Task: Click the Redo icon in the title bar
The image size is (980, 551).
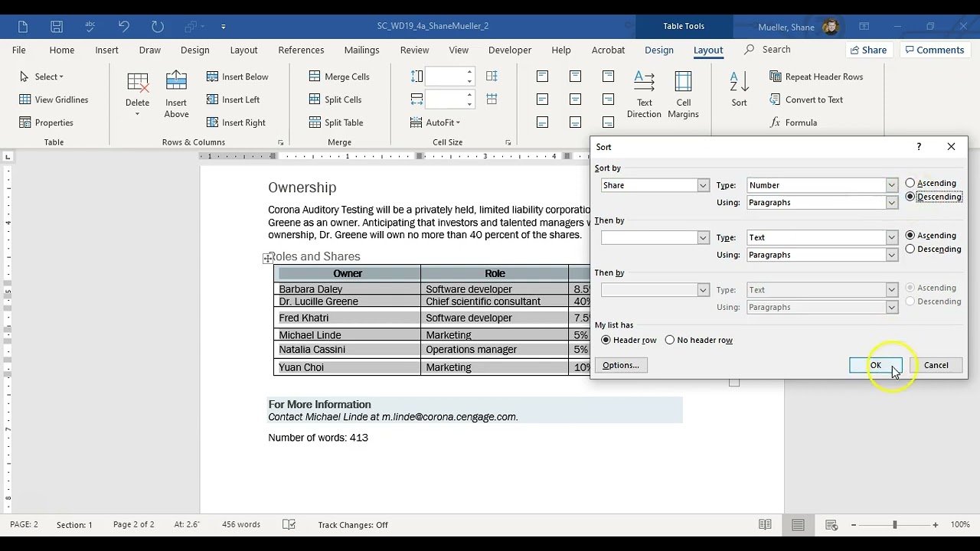Action: click(x=158, y=26)
